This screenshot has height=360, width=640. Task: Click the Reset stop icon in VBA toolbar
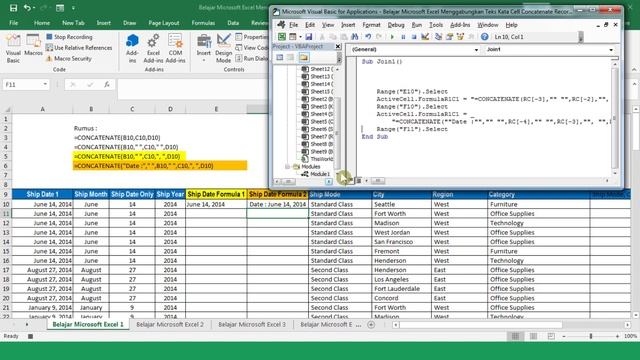tap(414, 37)
